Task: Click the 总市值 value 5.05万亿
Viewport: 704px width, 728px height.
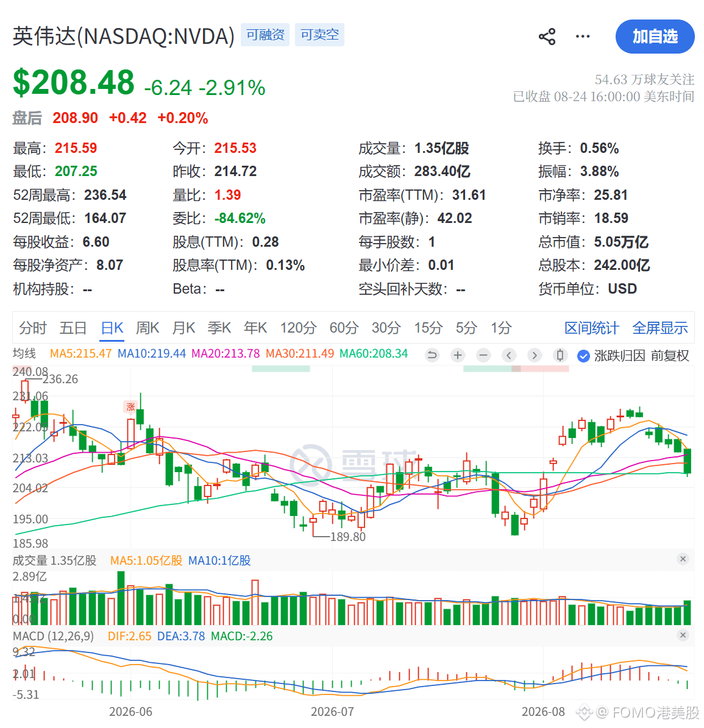Action: [621, 242]
